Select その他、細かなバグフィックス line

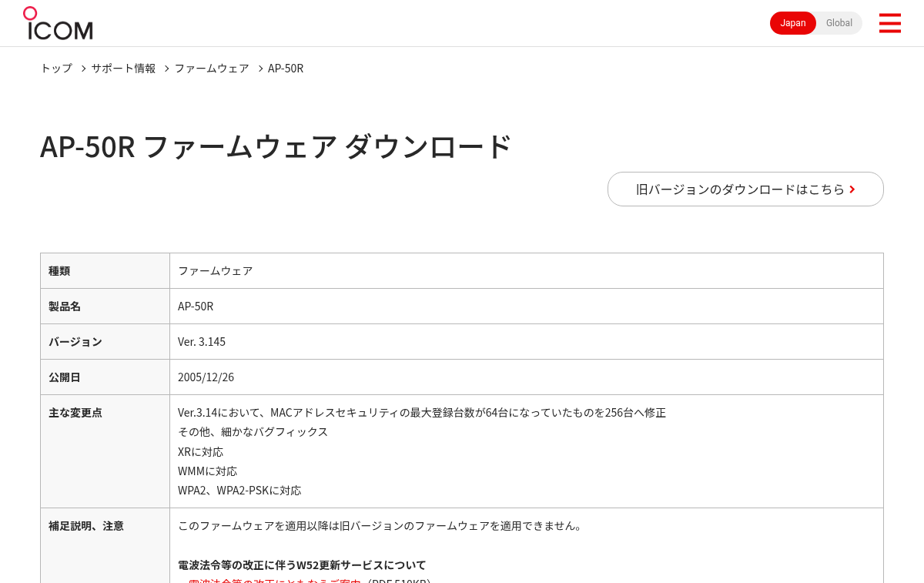253,431
